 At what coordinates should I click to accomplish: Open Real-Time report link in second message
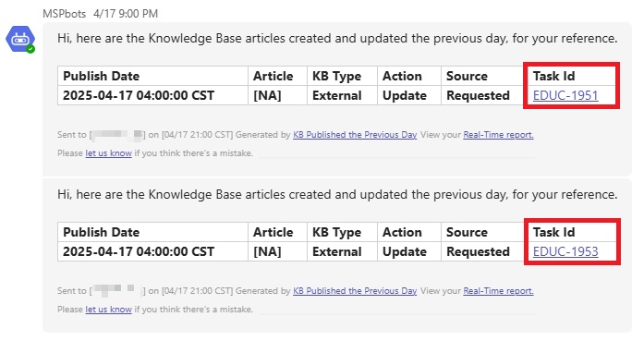pyautogui.click(x=498, y=291)
